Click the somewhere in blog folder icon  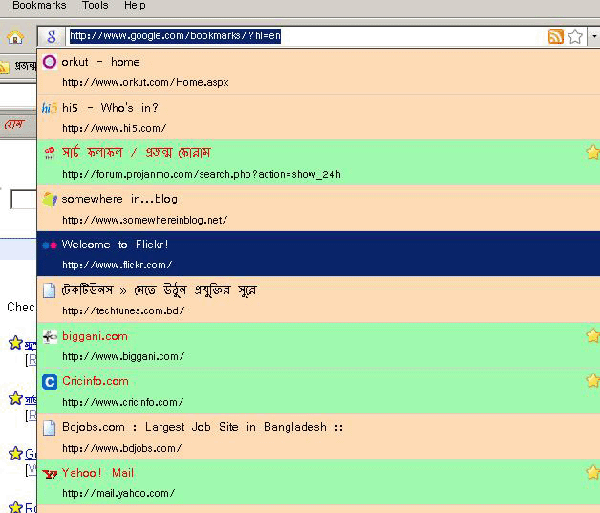50,199
